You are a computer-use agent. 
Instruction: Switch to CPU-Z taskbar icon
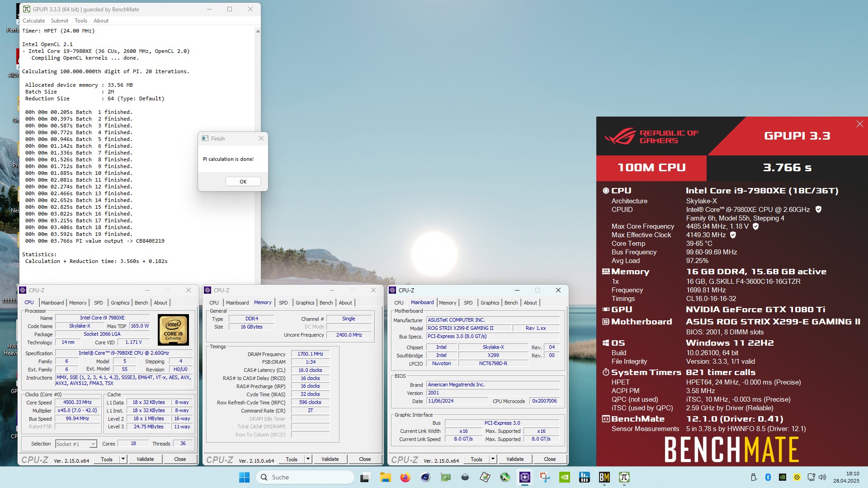click(525, 477)
